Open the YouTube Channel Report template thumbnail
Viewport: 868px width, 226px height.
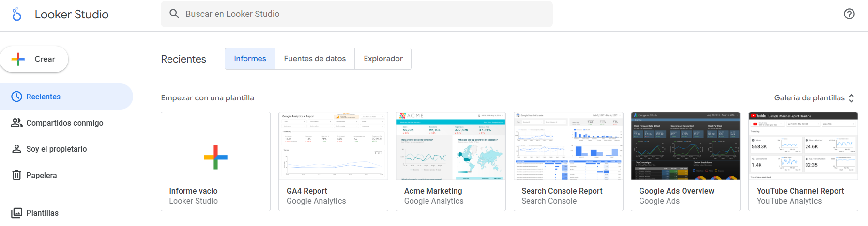point(803,146)
